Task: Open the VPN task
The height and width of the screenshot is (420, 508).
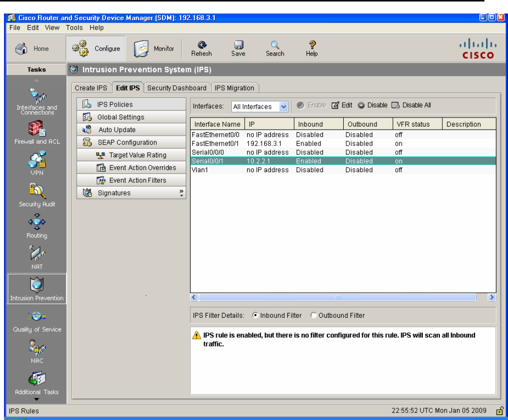Action: pyautogui.click(x=37, y=164)
